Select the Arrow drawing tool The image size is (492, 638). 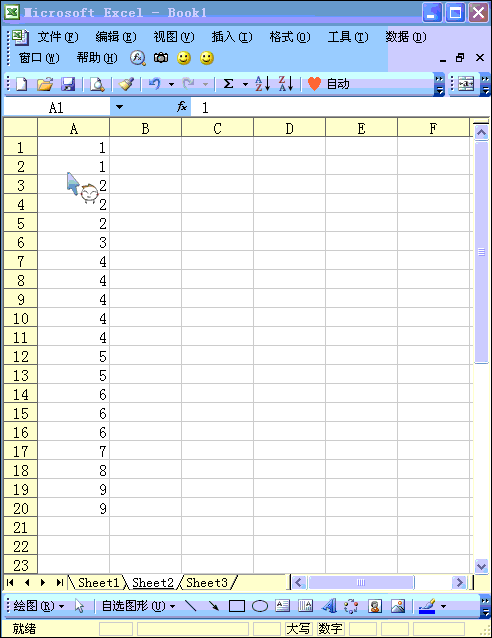click(214, 606)
